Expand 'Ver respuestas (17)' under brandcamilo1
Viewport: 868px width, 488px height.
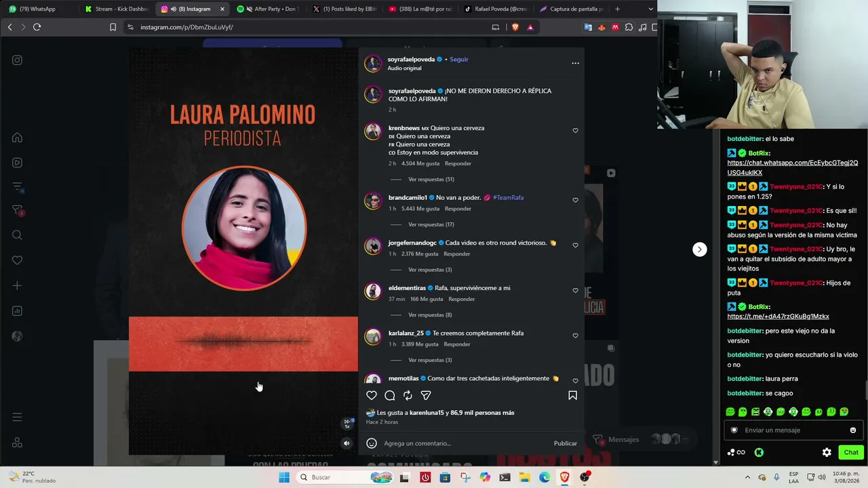point(431,224)
